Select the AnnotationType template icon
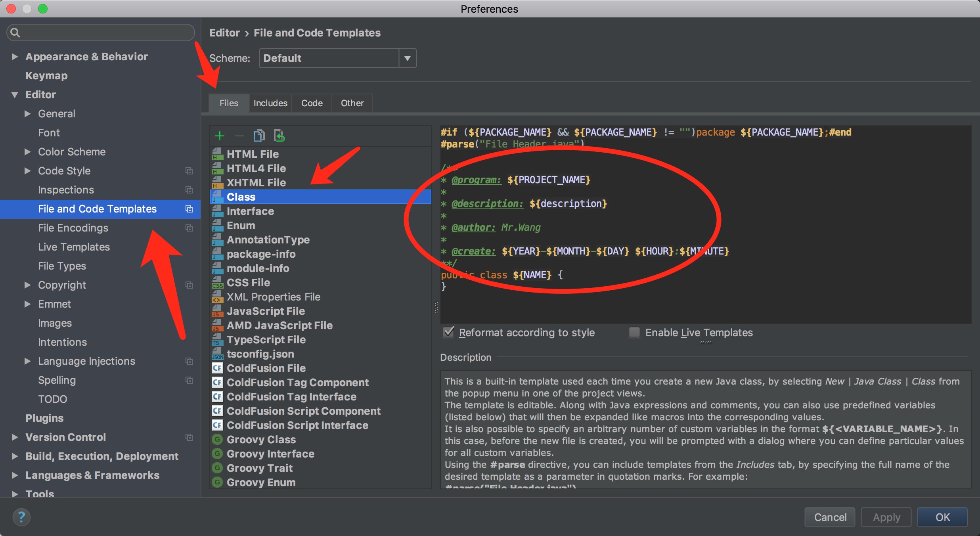Image resolution: width=980 pixels, height=536 pixels. pos(217,239)
